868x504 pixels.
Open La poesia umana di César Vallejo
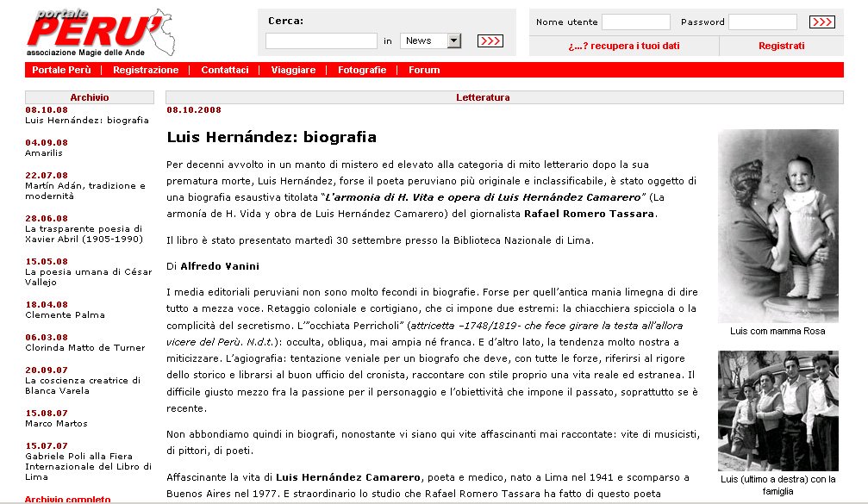tap(88, 277)
